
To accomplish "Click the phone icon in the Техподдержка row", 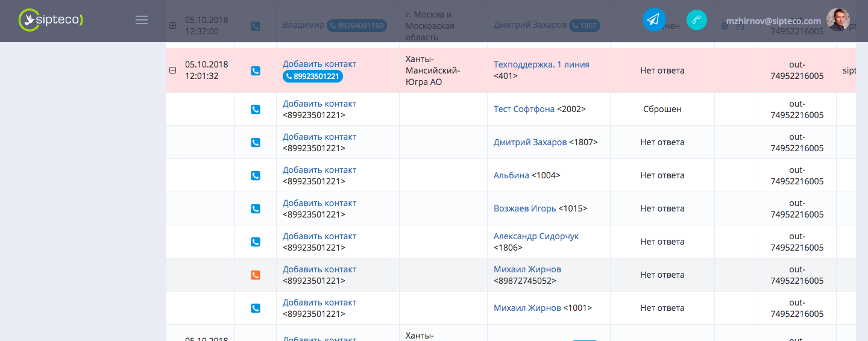I will [x=256, y=70].
